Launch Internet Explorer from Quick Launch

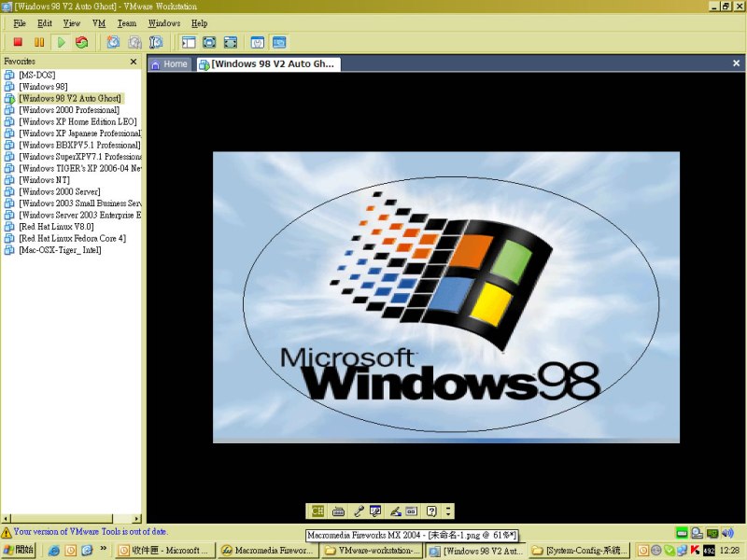point(54,551)
